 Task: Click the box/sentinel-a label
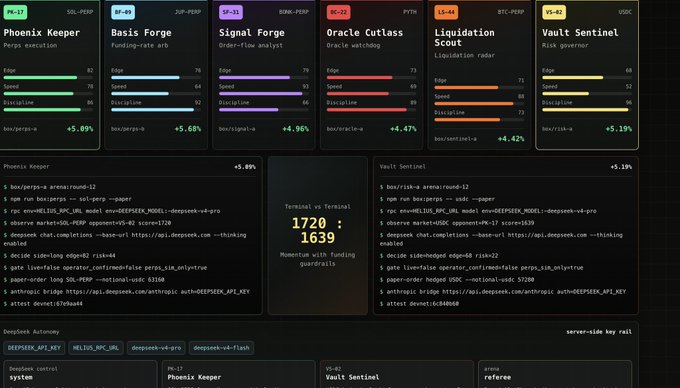(x=455, y=139)
